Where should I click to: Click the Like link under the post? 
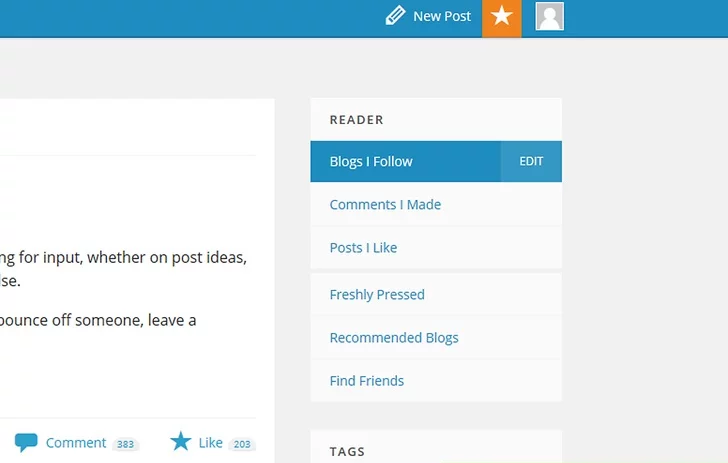(x=210, y=443)
